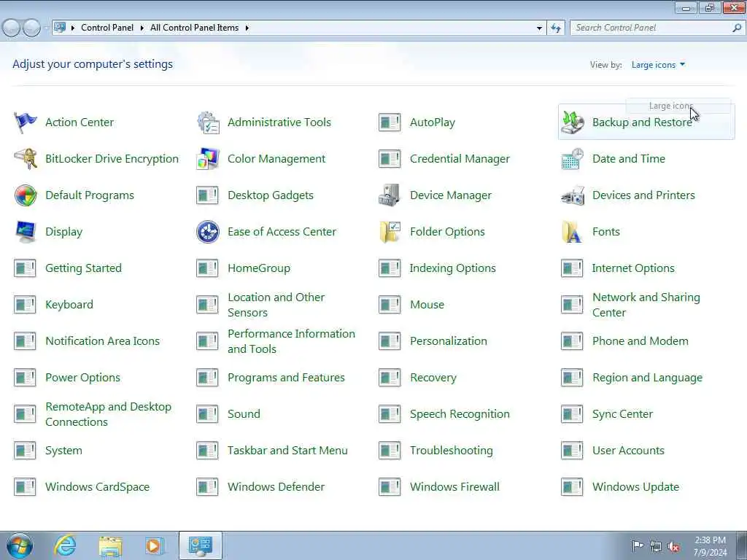Click the Mouse icon
The width and height of the screenshot is (747, 560).
[x=390, y=305]
